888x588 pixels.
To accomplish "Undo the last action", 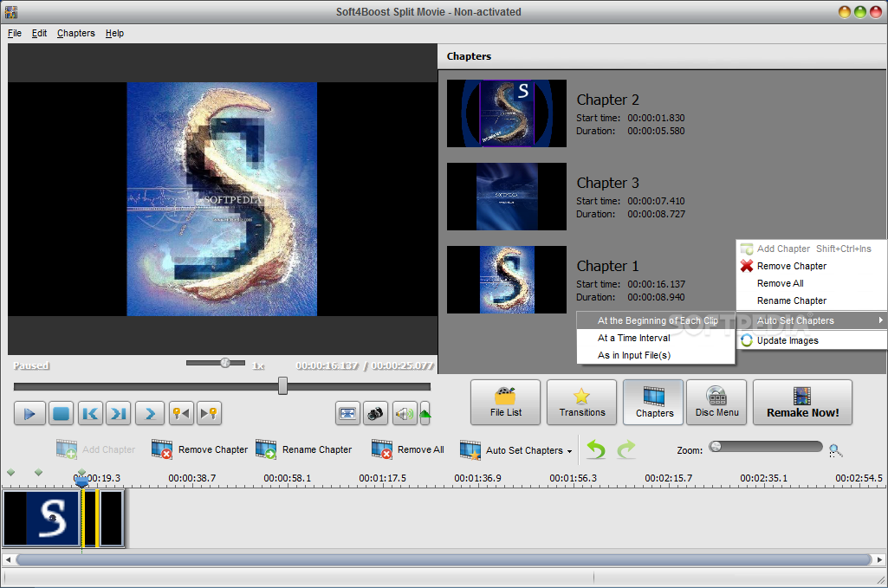I will point(596,449).
